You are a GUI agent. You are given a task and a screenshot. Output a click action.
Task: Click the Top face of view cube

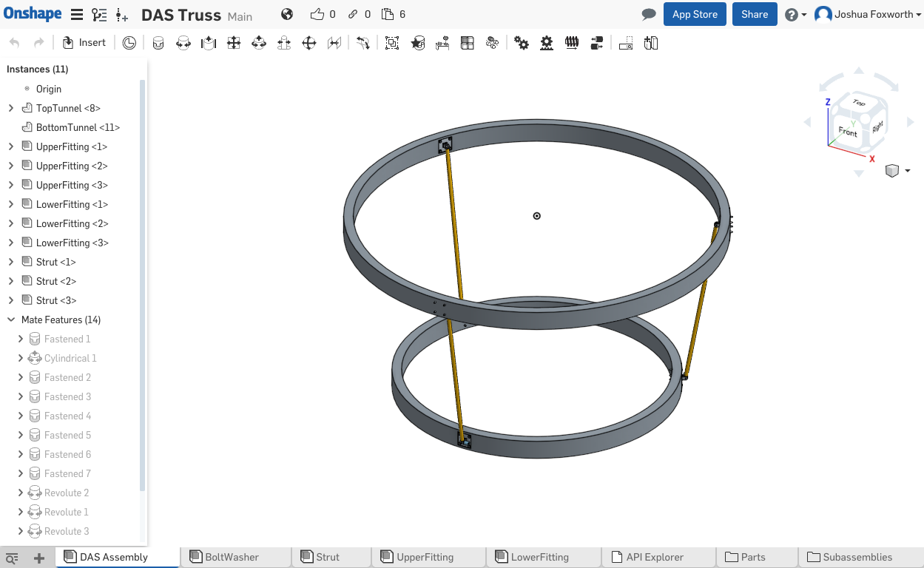click(x=859, y=104)
